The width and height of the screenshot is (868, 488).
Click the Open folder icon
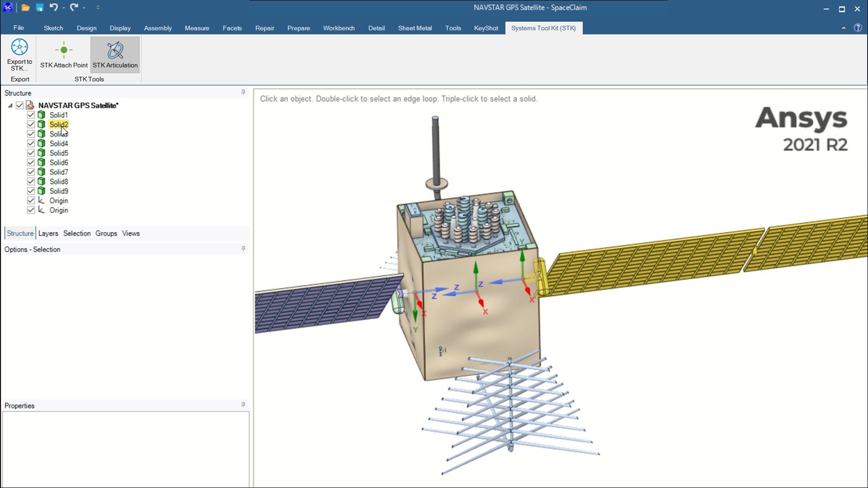[25, 8]
